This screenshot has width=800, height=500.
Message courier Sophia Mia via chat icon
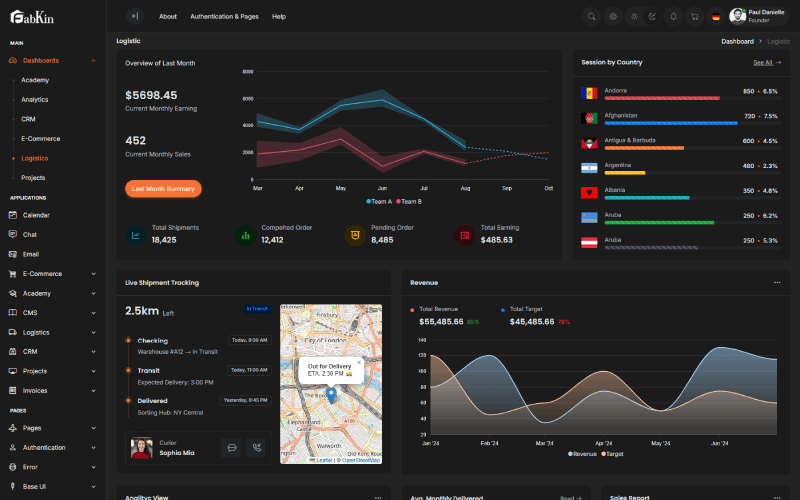(x=231, y=449)
